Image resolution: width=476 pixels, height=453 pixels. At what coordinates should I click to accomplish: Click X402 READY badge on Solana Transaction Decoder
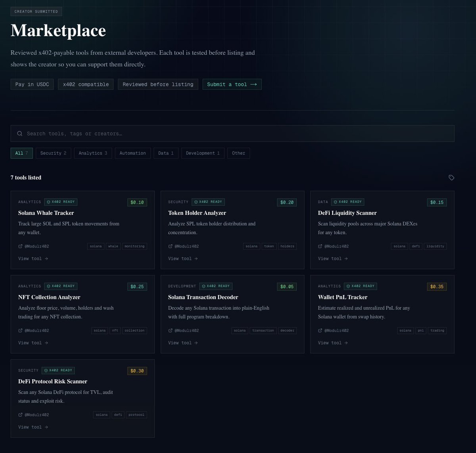click(x=216, y=286)
